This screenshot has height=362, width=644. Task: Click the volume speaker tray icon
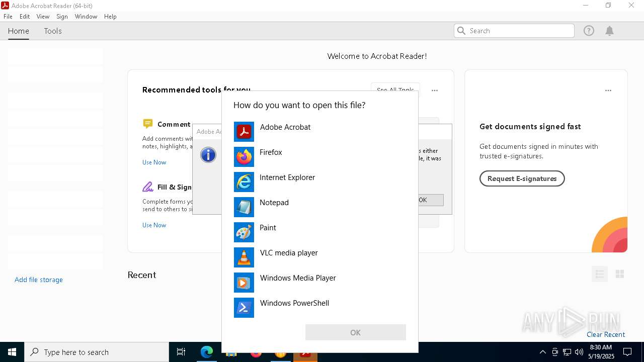[x=579, y=352]
